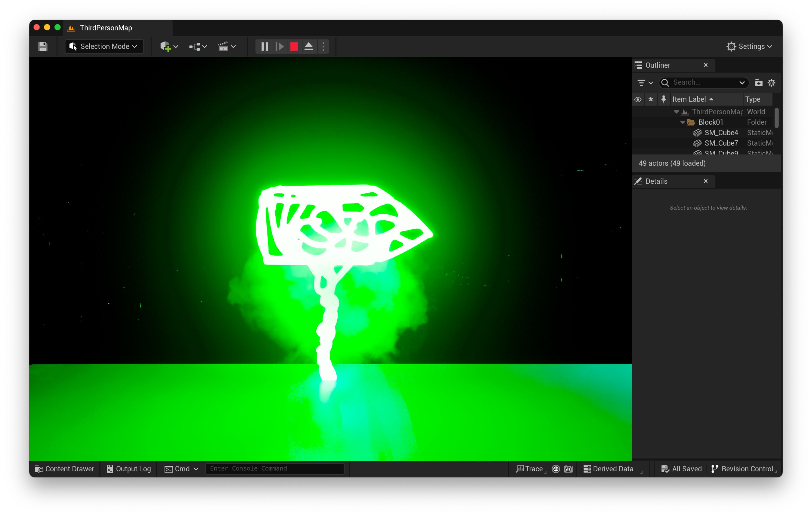Toggle the Outliner pin column header
This screenshot has height=516, width=812.
click(663, 100)
